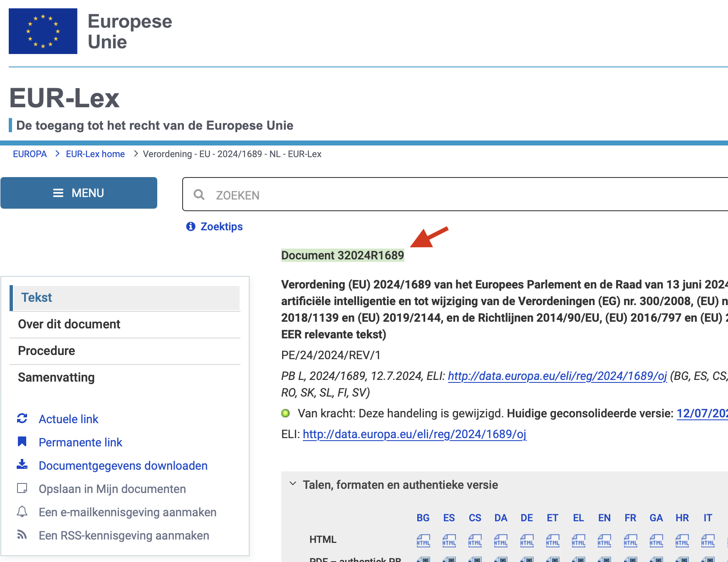The height and width of the screenshot is (562, 728).
Task: Click the green Van kracht status dot
Action: (x=285, y=413)
